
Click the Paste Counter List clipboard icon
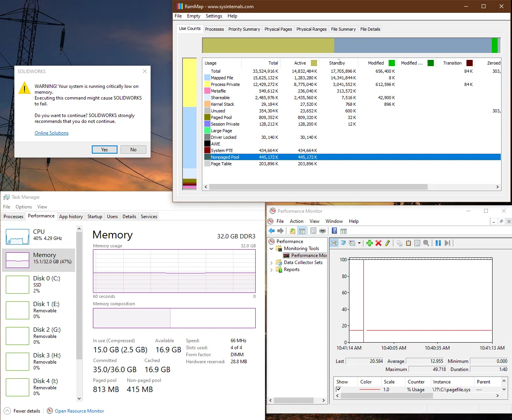pos(409,243)
